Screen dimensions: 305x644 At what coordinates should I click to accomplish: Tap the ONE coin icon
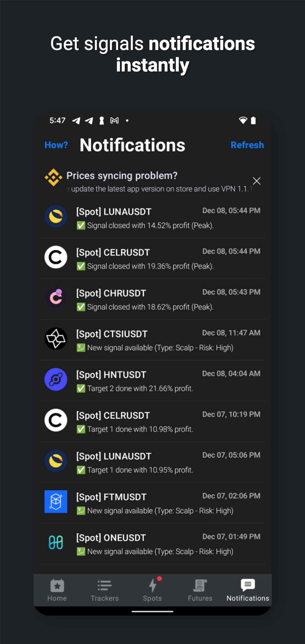click(x=56, y=542)
